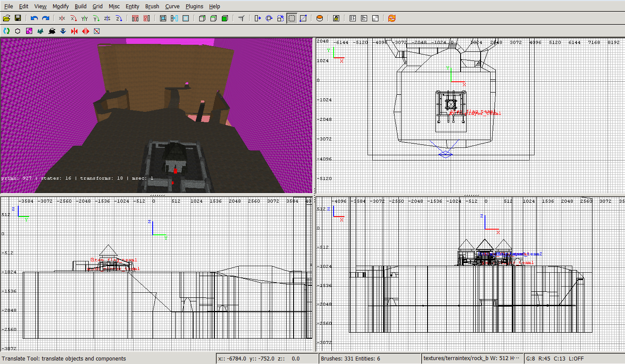Click the text-lines console icon

[364, 18]
